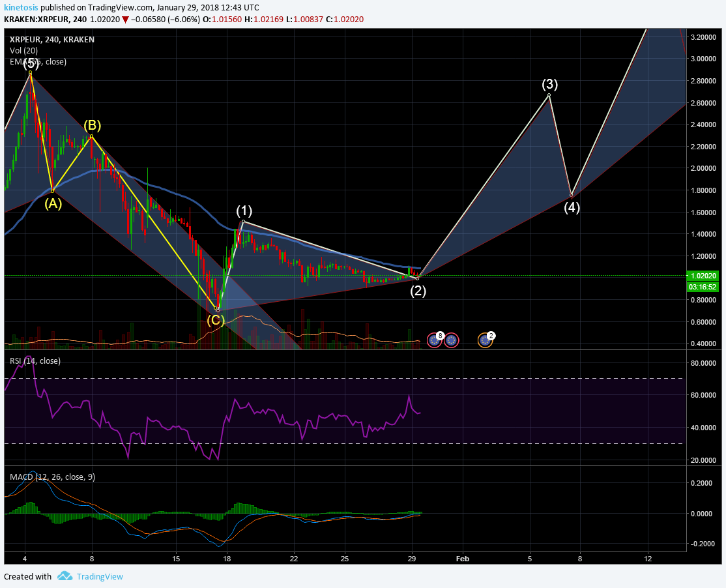Click the 0.40000 price axis label
Image resolution: width=726 pixels, height=588 pixels.
703,344
